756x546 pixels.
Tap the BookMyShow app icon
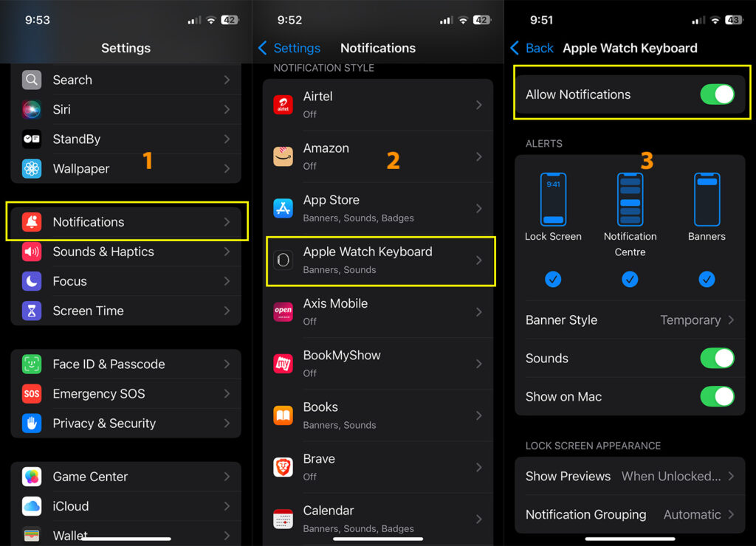point(283,363)
